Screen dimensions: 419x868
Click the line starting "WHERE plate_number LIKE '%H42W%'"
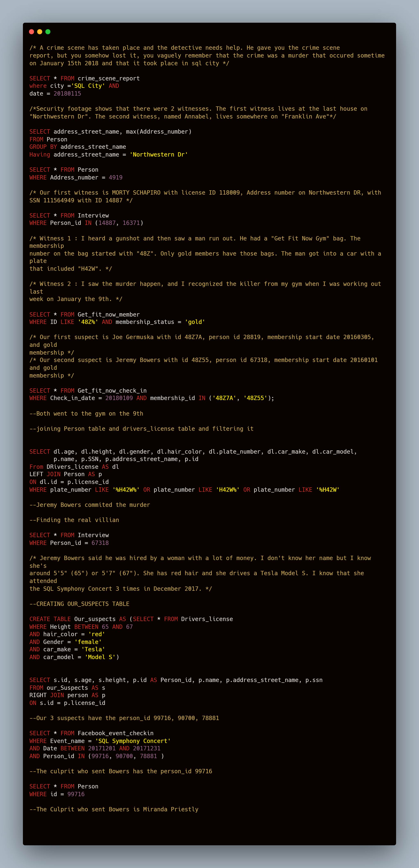[185, 490]
